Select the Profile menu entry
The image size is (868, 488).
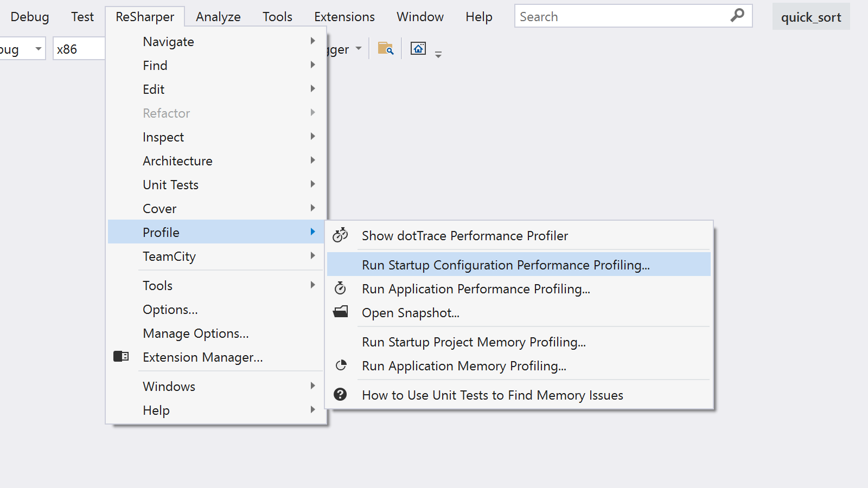point(217,232)
